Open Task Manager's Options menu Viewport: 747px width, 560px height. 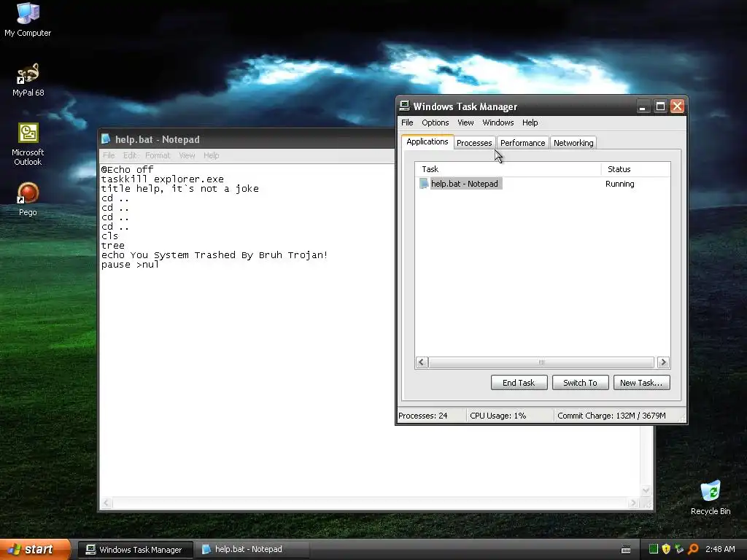coord(435,122)
